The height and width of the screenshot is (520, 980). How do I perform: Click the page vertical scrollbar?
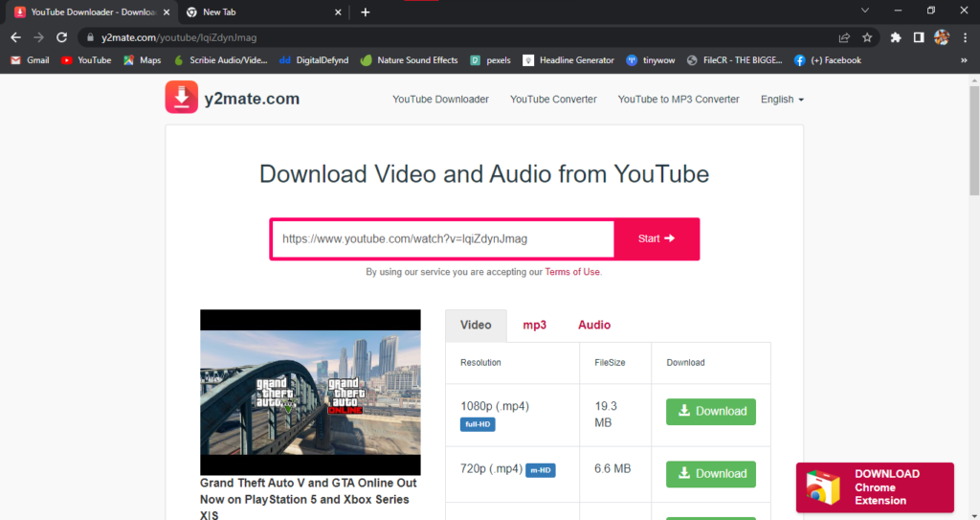pos(974,141)
